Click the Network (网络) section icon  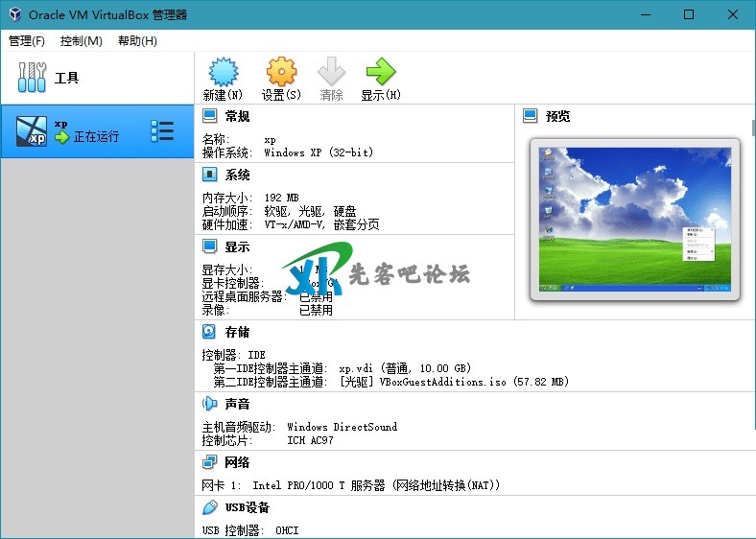tap(210, 462)
